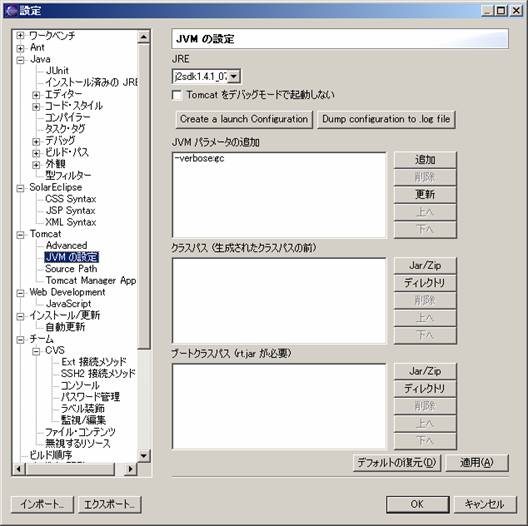The image size is (528, 526).
Task: Click inside the クラスパス list box
Action: point(279,301)
